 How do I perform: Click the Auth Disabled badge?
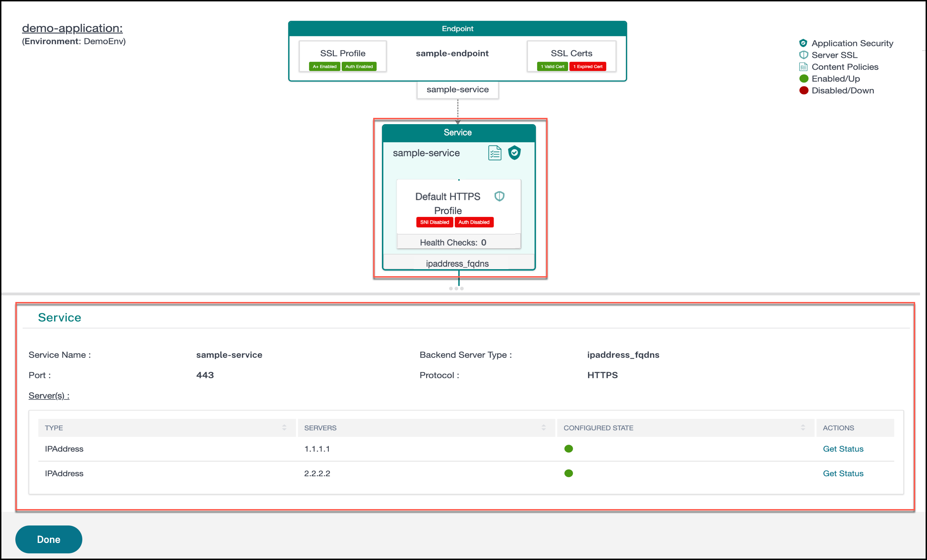click(474, 222)
